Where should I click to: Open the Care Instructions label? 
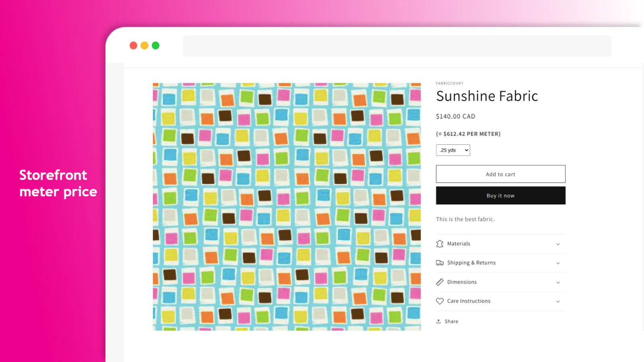469,301
